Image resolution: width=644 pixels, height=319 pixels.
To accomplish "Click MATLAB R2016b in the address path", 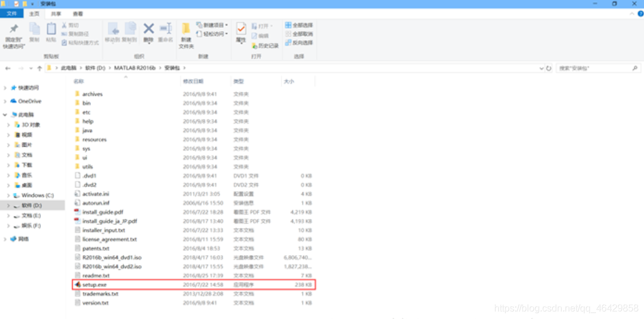I will [x=135, y=68].
